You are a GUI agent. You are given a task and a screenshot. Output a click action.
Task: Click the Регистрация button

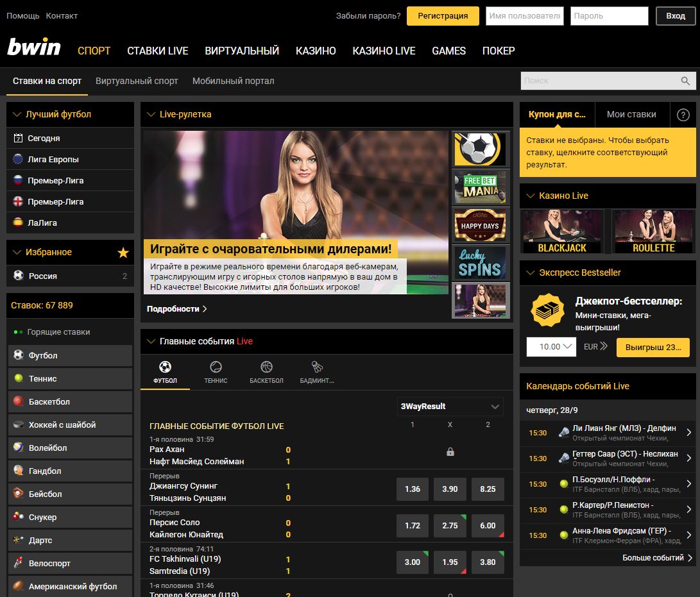coord(443,16)
